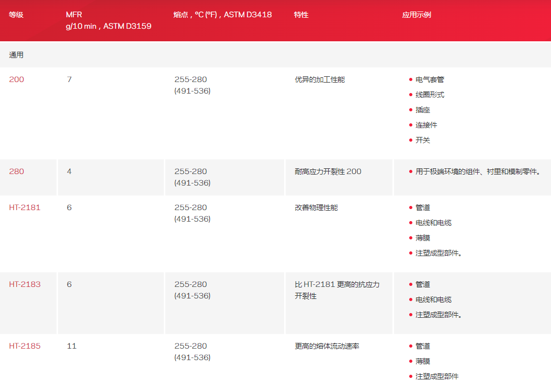
Task: Click the 电气套管 list item
Action: coord(430,80)
